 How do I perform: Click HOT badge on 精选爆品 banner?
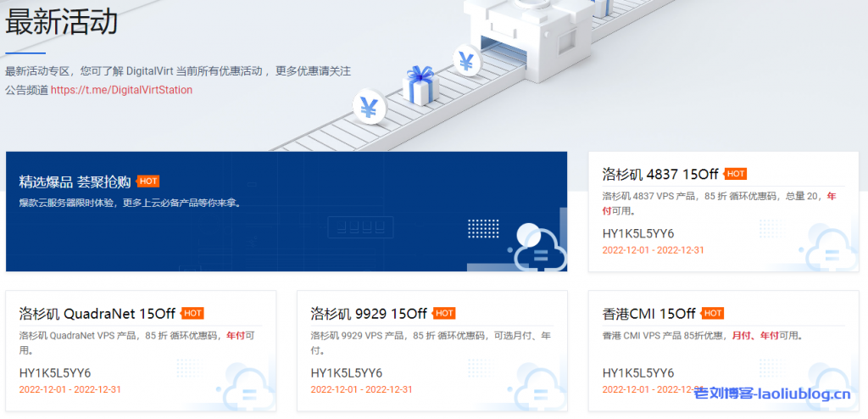tap(147, 182)
